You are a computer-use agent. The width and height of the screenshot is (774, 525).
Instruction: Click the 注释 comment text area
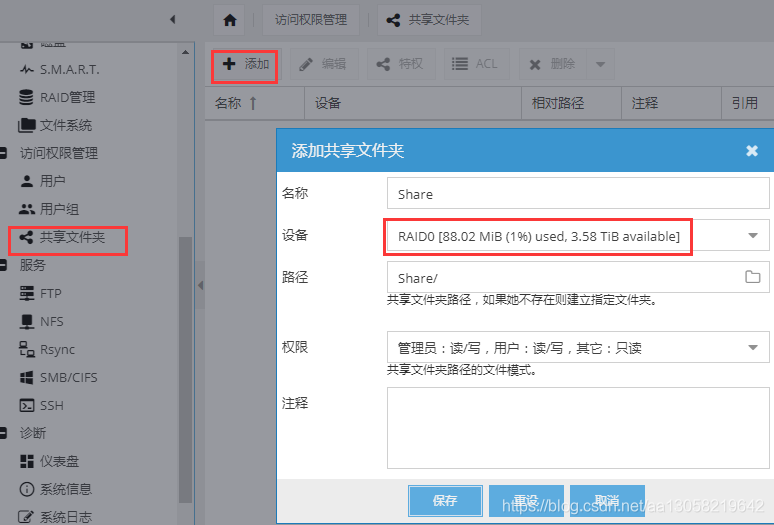pos(578,428)
